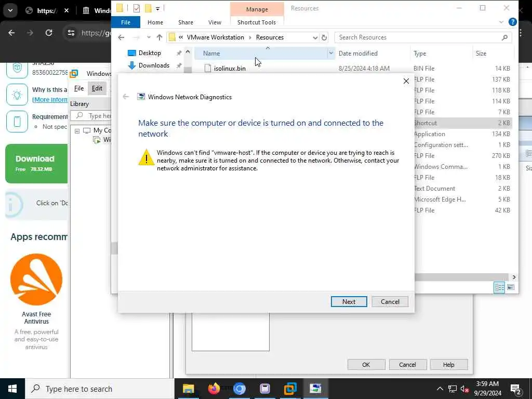
Task: Click the green Download button on webpage
Action: point(36,164)
